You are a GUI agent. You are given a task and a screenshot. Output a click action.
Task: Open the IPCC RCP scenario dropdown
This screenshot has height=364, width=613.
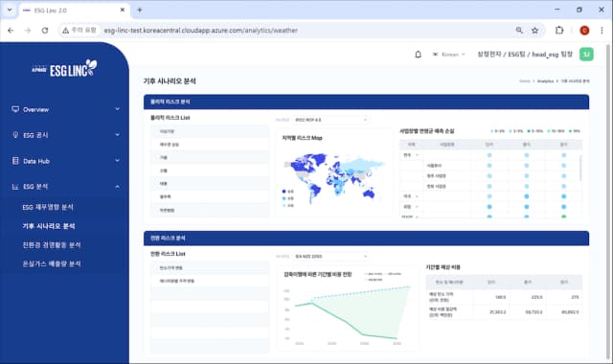click(x=330, y=120)
